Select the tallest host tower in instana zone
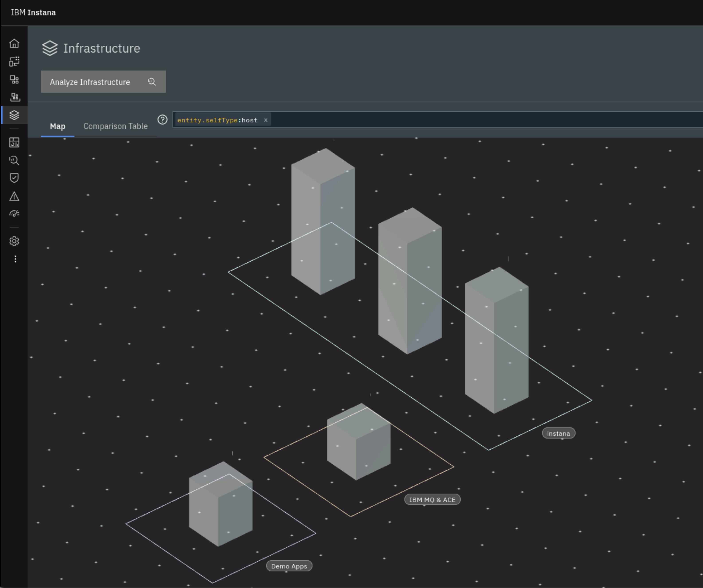This screenshot has height=588, width=703. click(x=323, y=221)
